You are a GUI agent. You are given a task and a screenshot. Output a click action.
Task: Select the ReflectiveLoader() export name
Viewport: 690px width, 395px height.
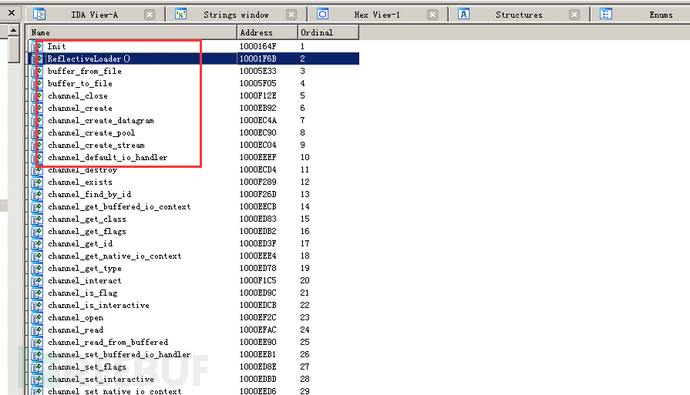click(x=88, y=59)
